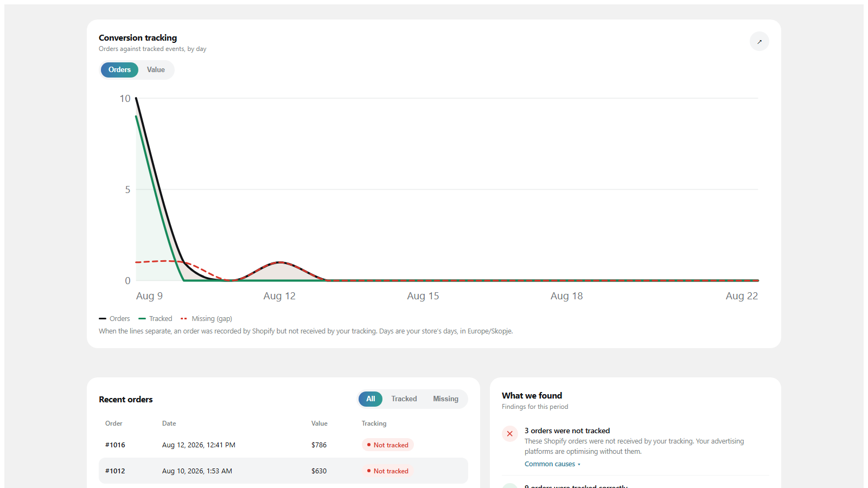Click the black Orders legend marker
Image resolution: width=868 pixels, height=488 pixels.
(x=103, y=319)
